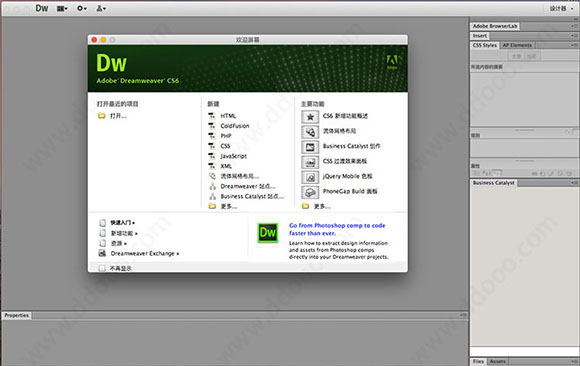Click the Business Catalyst 创作 feature icon

pyautogui.click(x=310, y=147)
